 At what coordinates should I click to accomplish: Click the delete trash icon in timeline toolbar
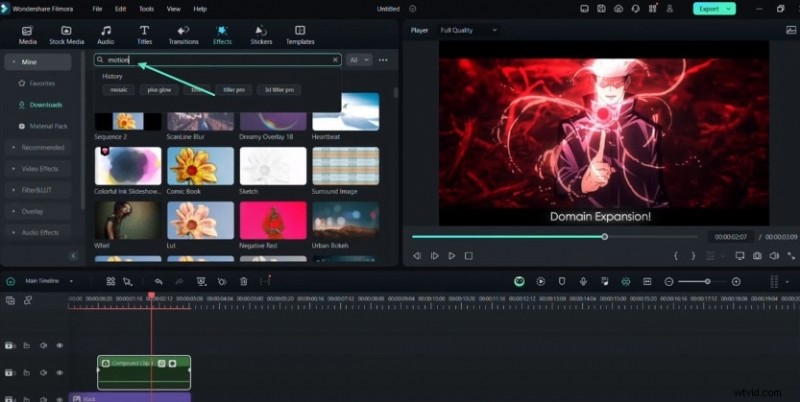[x=244, y=282]
